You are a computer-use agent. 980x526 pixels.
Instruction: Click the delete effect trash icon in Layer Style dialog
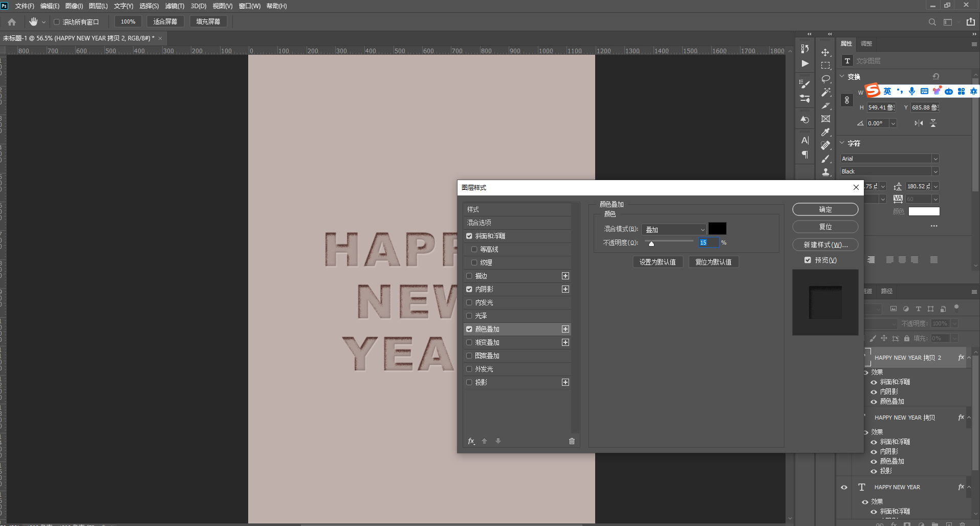coord(572,441)
